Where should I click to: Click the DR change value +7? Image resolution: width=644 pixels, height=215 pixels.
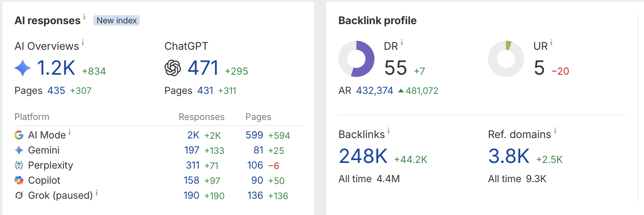(x=420, y=71)
